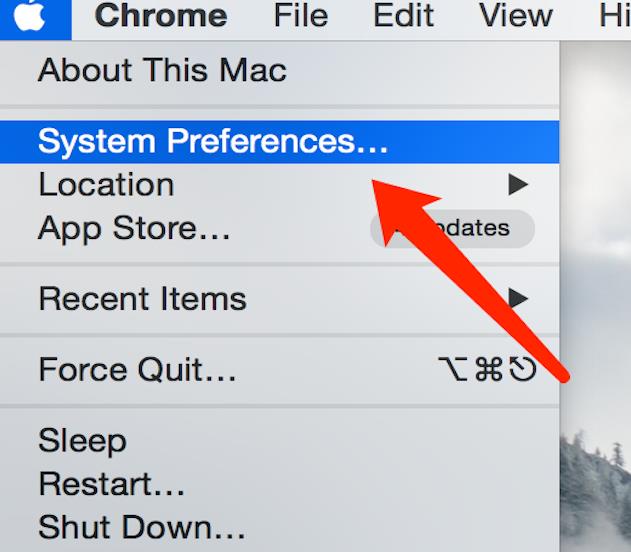This screenshot has width=631, height=552.
Task: Expand the Location submenu arrow
Action: (x=517, y=184)
